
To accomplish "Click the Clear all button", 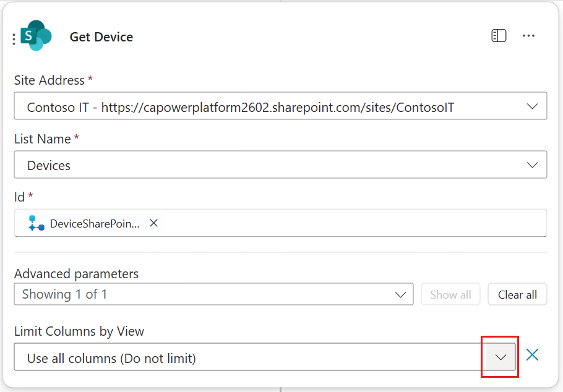I will (517, 294).
